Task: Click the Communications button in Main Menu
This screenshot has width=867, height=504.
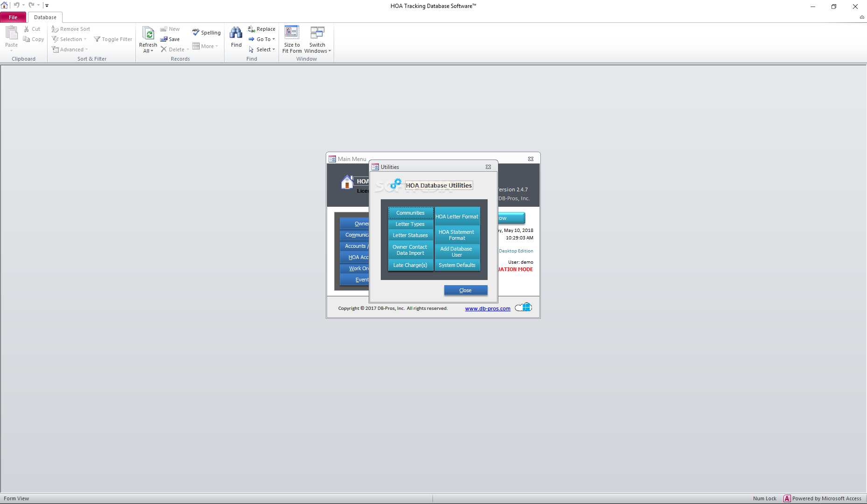Action: pyautogui.click(x=355, y=235)
